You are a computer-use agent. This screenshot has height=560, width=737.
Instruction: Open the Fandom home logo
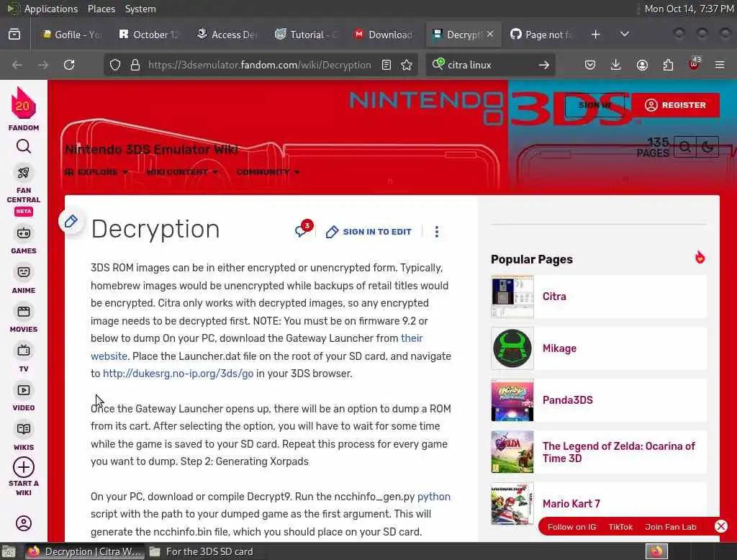24,109
